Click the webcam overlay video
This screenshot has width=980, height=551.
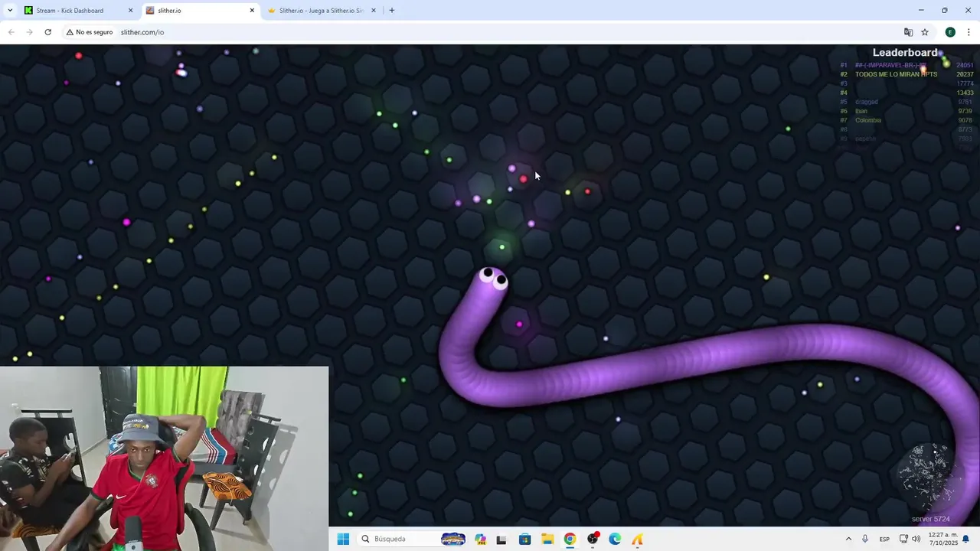click(164, 458)
